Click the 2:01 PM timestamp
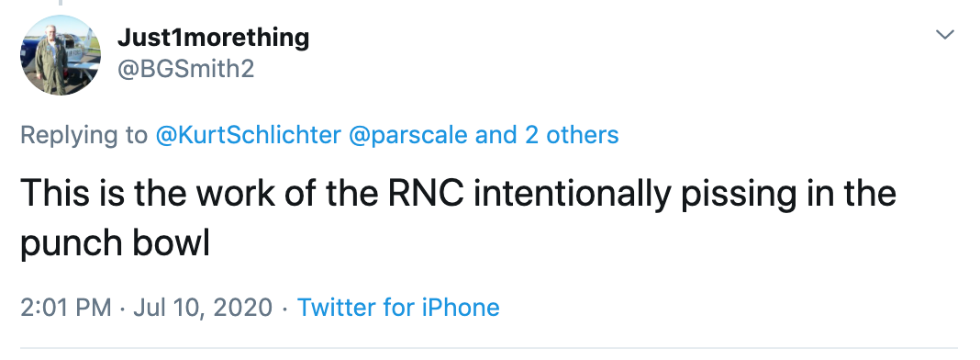980x360 pixels. tap(66, 308)
